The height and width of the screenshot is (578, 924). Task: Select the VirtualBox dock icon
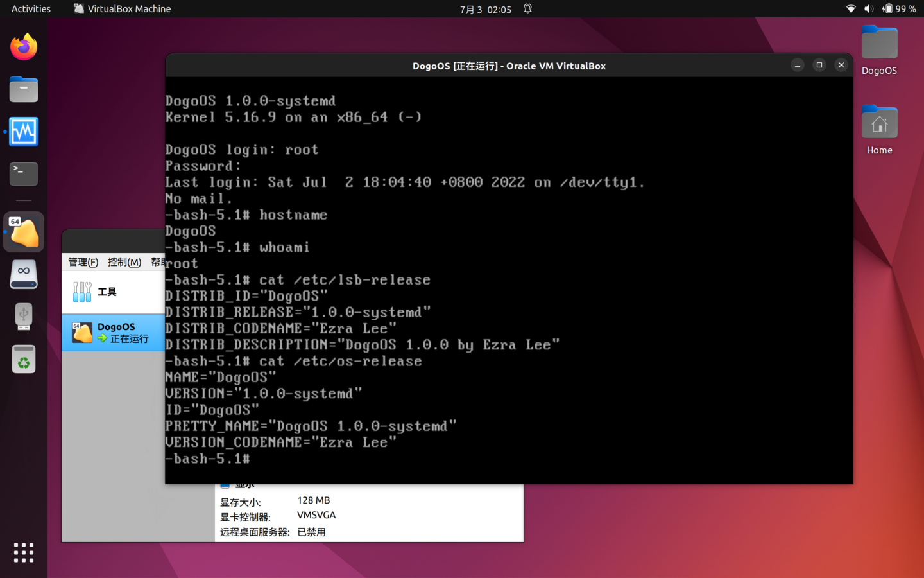click(x=24, y=232)
